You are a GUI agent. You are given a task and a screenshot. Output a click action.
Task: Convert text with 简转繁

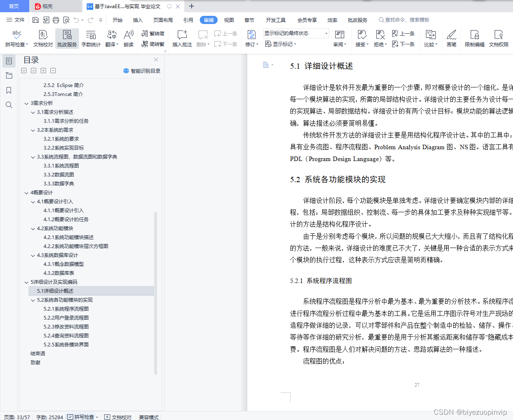pyautogui.click(x=153, y=44)
